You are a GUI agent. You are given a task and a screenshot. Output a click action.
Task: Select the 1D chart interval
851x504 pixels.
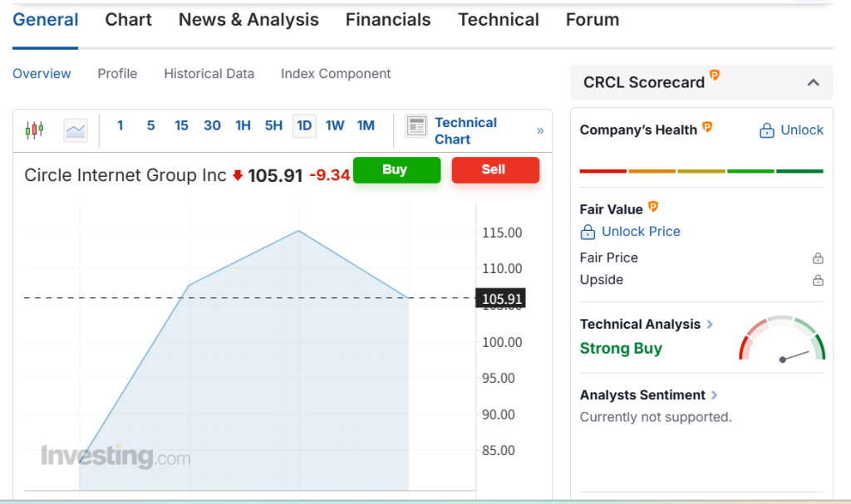point(304,126)
